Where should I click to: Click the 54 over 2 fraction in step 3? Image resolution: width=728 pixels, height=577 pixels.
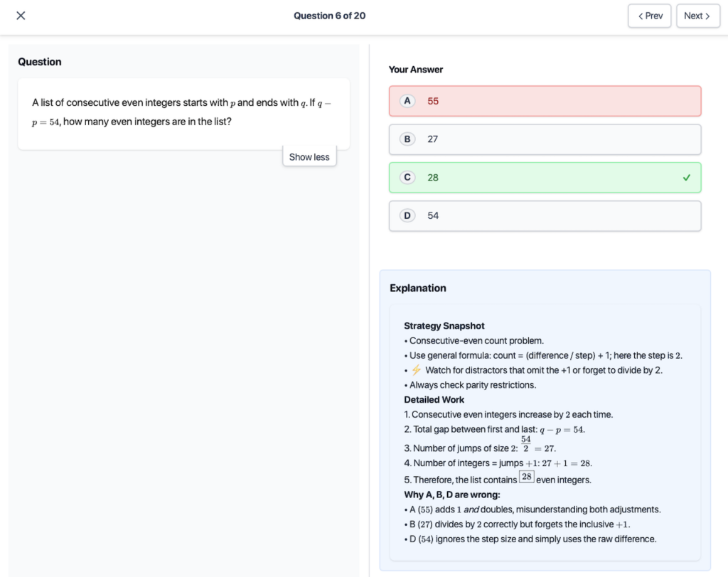pos(525,444)
